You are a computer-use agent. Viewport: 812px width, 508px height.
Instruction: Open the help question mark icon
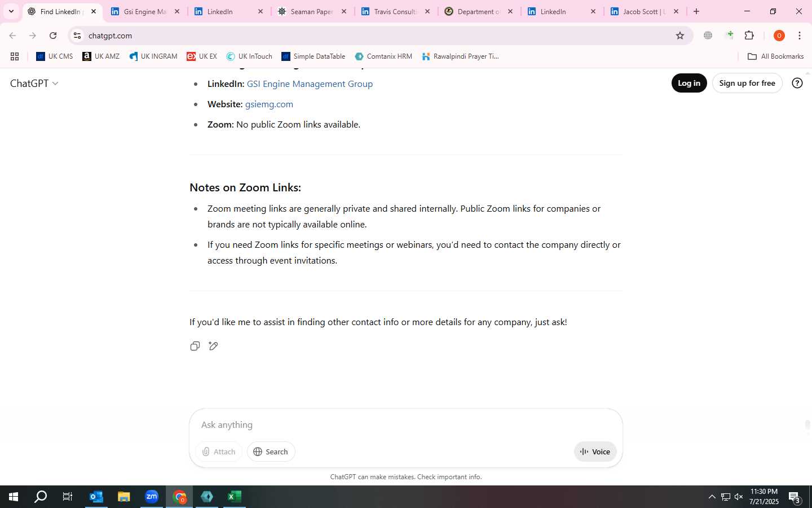point(797,83)
